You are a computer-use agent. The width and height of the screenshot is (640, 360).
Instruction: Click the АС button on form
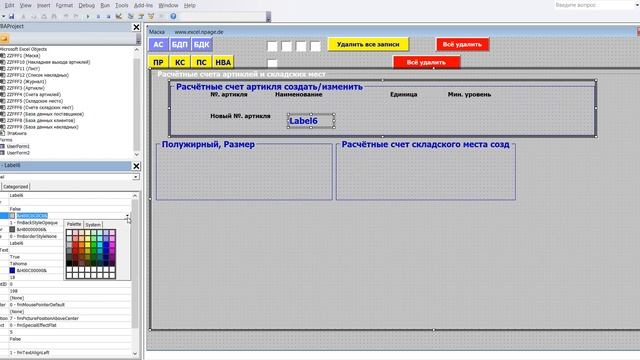158,44
